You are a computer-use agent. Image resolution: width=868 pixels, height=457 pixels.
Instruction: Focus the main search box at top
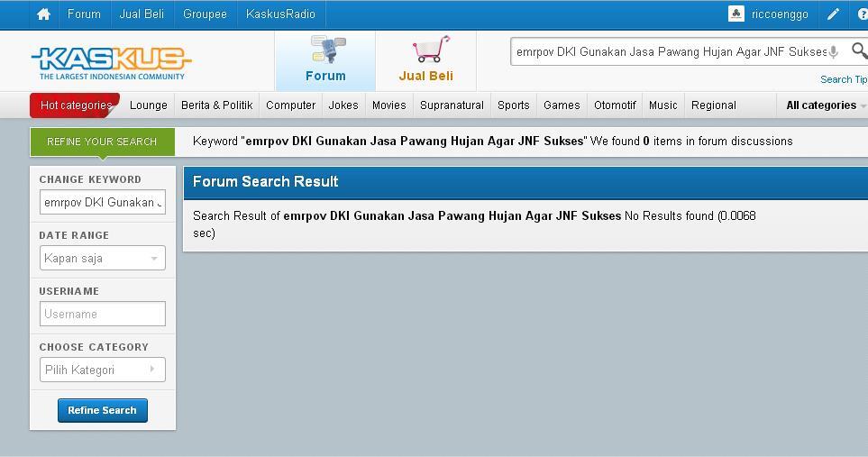671,52
